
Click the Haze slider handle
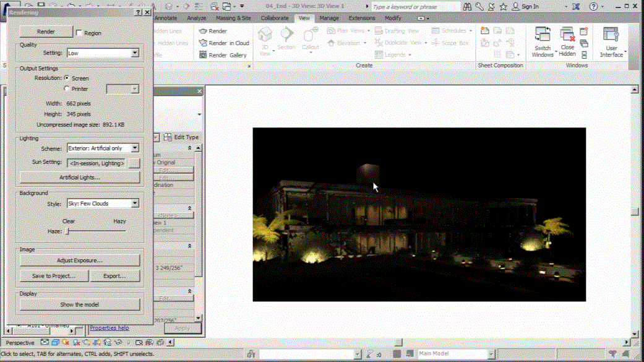tap(68, 231)
